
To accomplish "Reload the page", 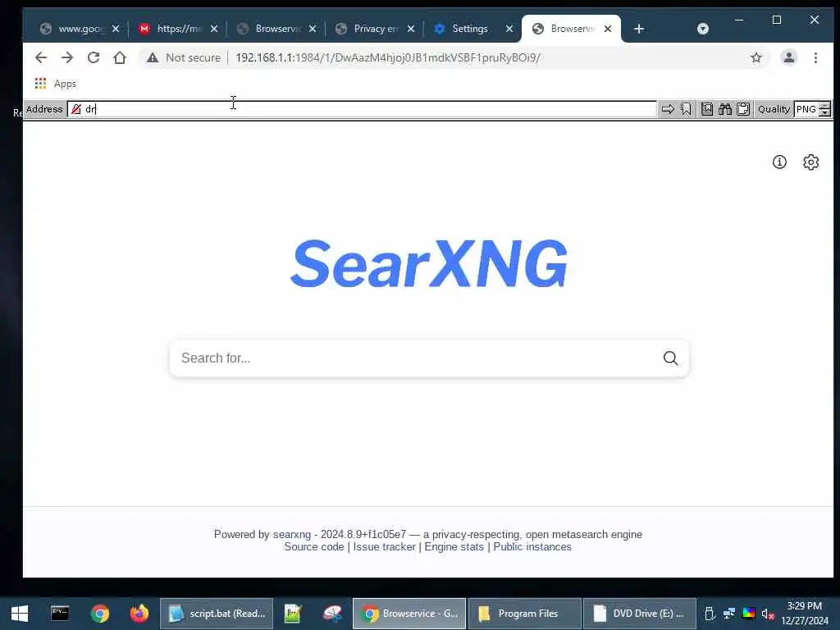I will click(x=94, y=57).
